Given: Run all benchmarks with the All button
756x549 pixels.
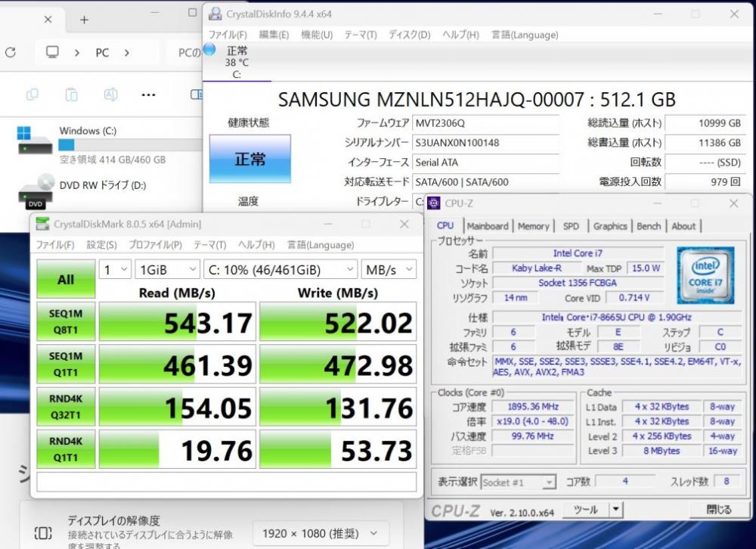Looking at the screenshot, I should pyautogui.click(x=66, y=279).
